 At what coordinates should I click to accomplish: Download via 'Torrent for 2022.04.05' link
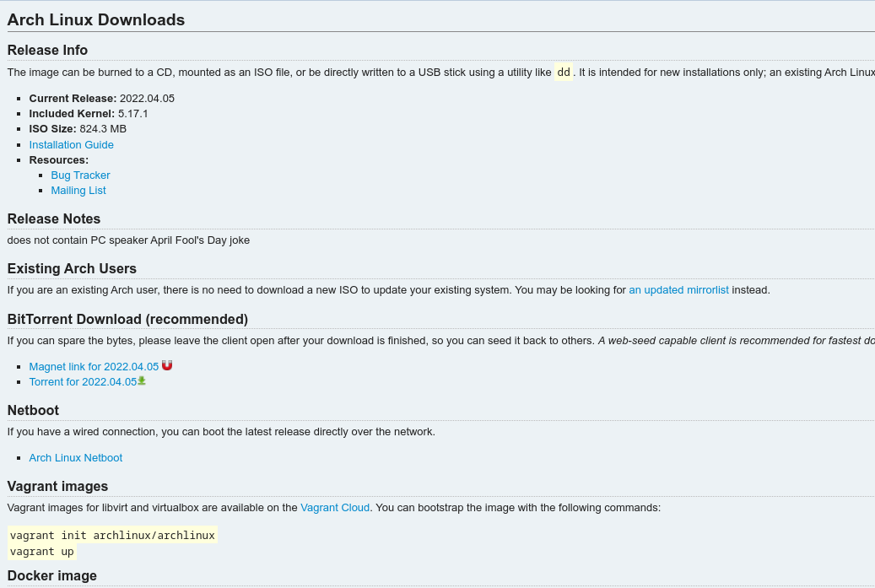click(83, 381)
